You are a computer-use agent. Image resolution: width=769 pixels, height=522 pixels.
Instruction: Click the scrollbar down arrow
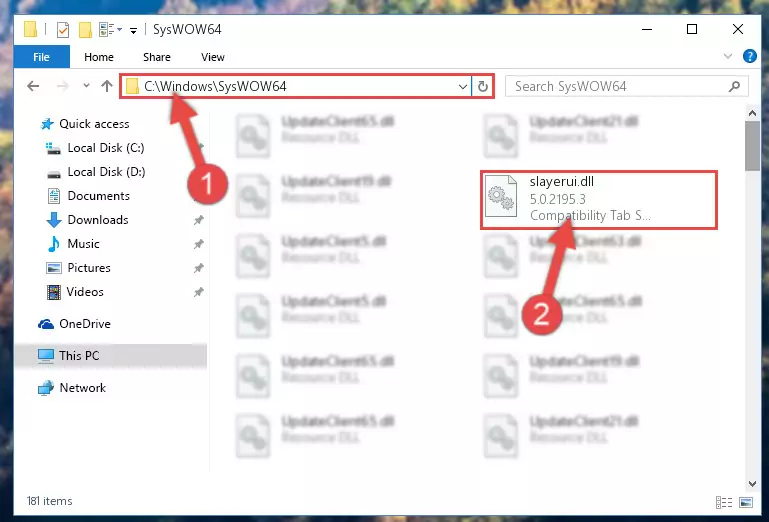(x=752, y=484)
